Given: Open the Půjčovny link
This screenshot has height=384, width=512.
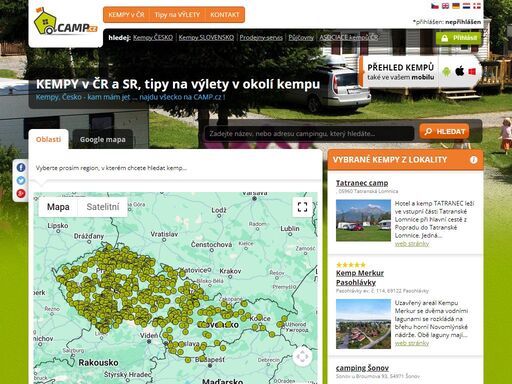Looking at the screenshot, I should tap(301, 37).
